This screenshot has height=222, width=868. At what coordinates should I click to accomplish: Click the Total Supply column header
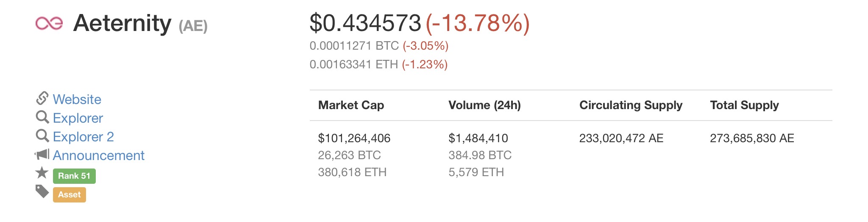(744, 105)
